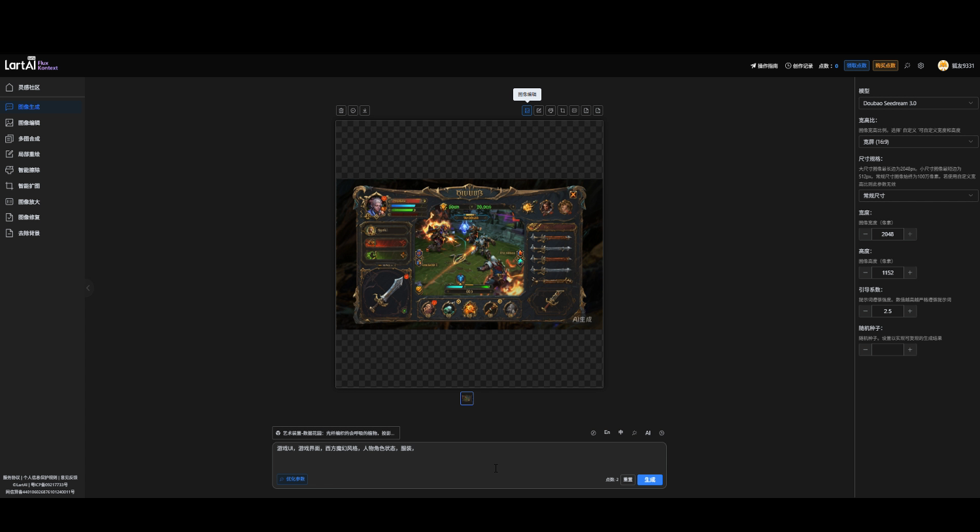
Task: Select the generated image thumbnail below canvas
Action: click(x=467, y=398)
